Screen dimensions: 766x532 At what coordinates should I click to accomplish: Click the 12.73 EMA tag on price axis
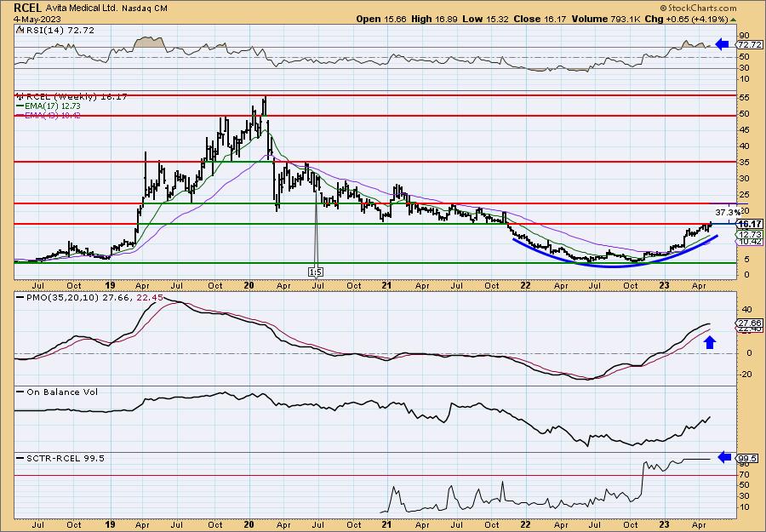click(x=749, y=234)
